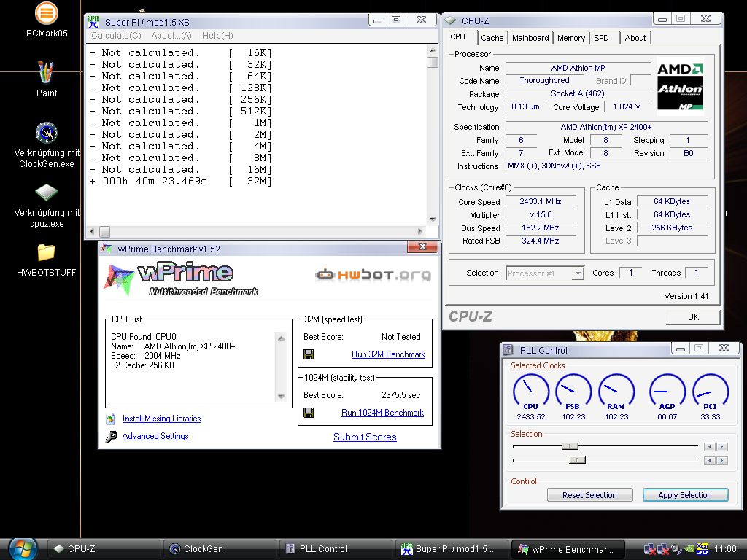Image resolution: width=747 pixels, height=560 pixels.
Task: Click Apply Selection in PLL Control
Action: [x=685, y=495]
